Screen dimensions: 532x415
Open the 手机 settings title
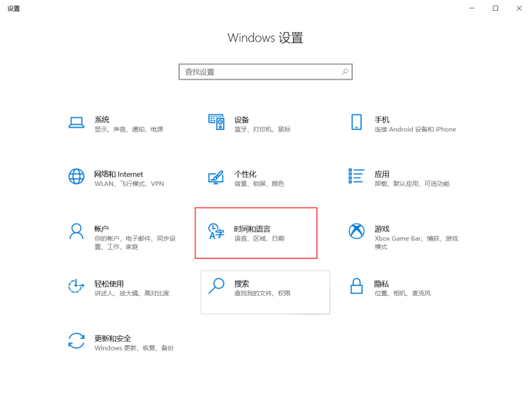coord(381,120)
